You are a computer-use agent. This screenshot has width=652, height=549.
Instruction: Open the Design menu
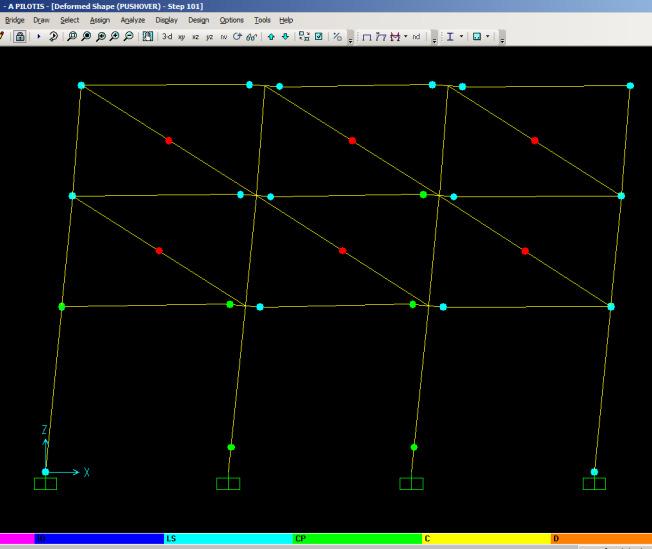pos(198,20)
